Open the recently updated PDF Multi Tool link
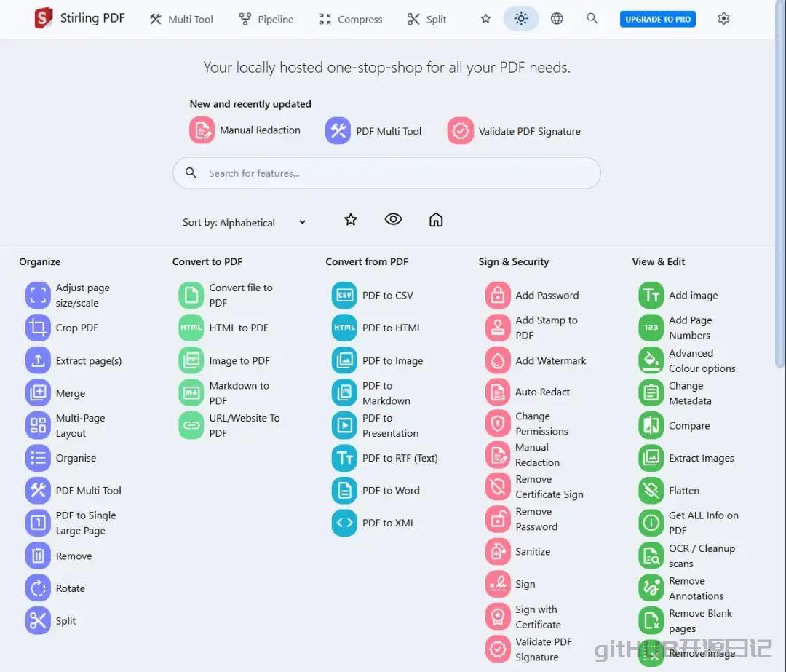786x672 pixels. pyautogui.click(x=373, y=131)
